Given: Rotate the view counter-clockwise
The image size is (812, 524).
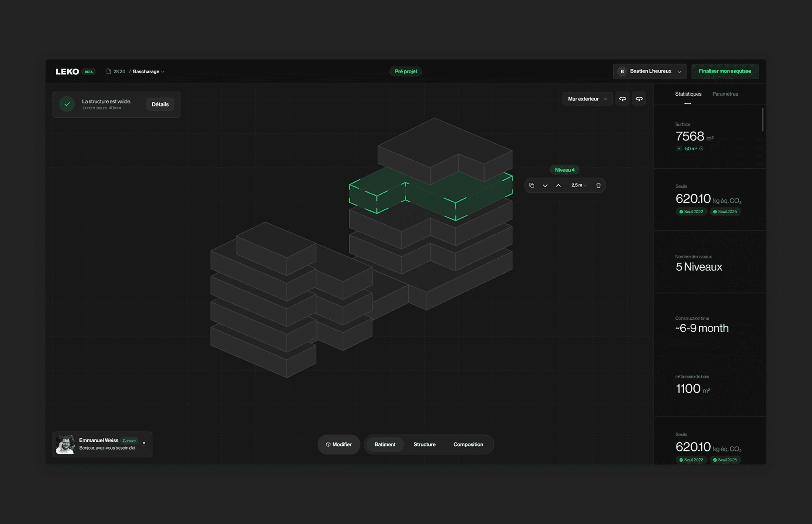Looking at the screenshot, I should tap(623, 99).
